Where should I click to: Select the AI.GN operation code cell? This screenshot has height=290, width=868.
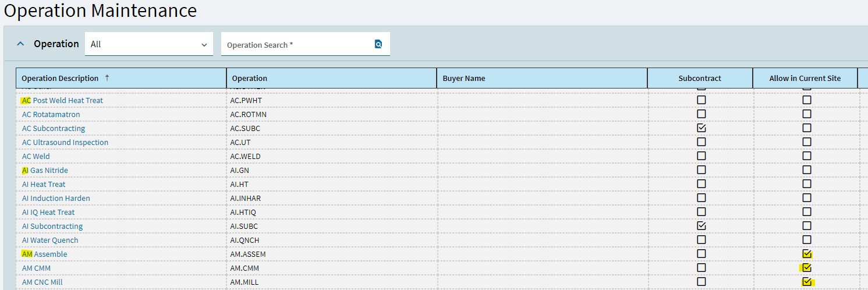[332, 170]
